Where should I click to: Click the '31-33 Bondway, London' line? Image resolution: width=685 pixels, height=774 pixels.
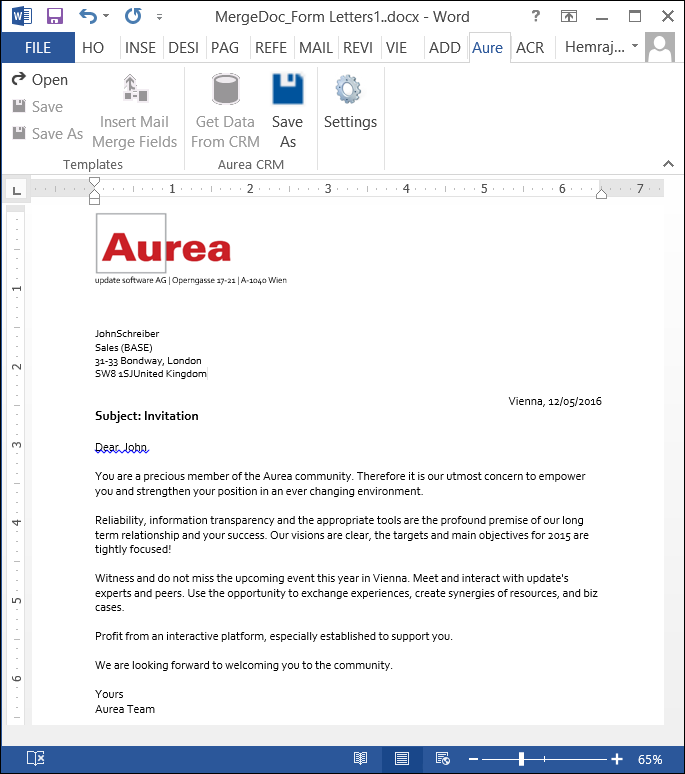(x=148, y=361)
